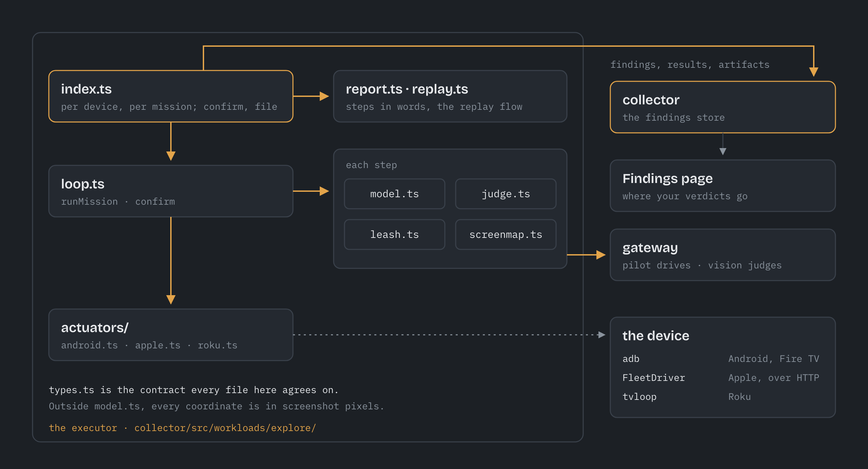Click 'findings, results, artifacts' label
The height and width of the screenshot is (469, 868).
pyautogui.click(x=690, y=65)
